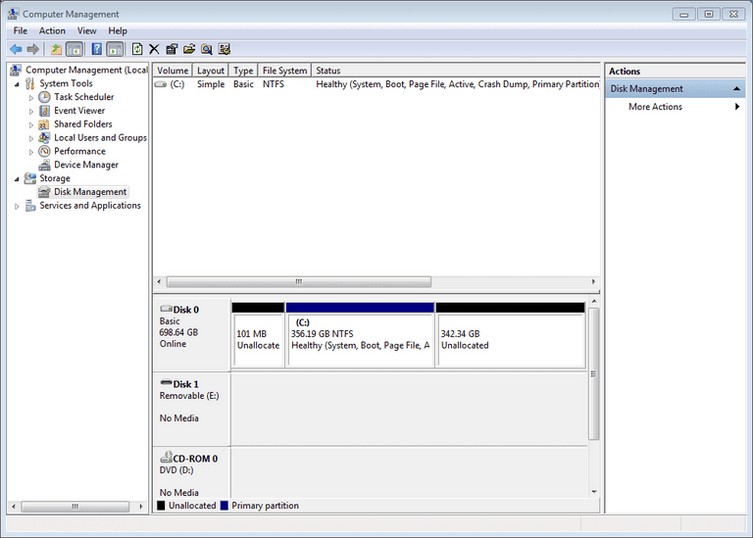Sort by the Layout column header
The width and height of the screenshot is (753, 538).
tap(211, 71)
